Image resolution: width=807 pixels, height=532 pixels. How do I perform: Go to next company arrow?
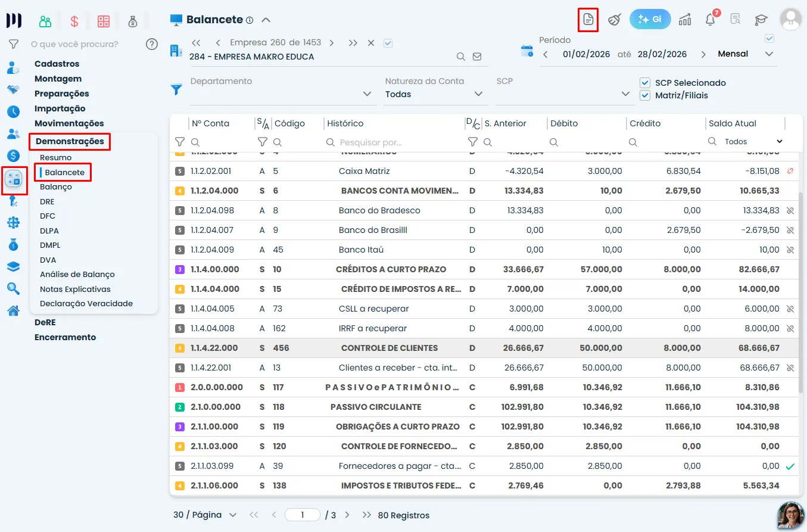(332, 43)
